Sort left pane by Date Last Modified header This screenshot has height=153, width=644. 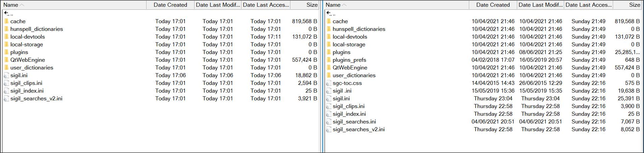tap(218, 5)
